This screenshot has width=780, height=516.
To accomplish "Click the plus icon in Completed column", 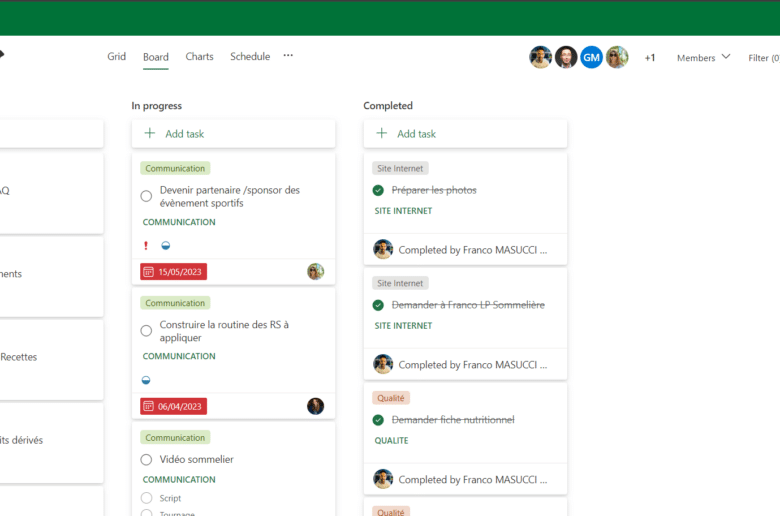I will (x=381, y=133).
